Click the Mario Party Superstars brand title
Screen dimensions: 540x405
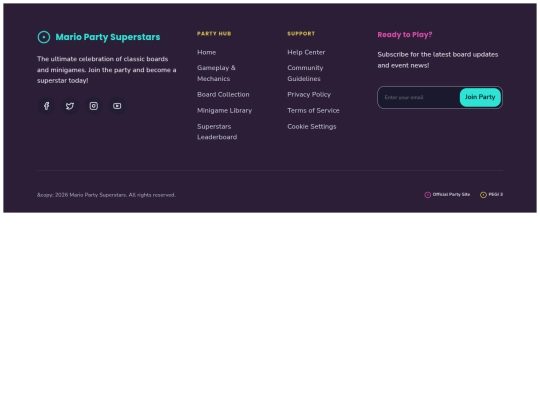coord(108,37)
